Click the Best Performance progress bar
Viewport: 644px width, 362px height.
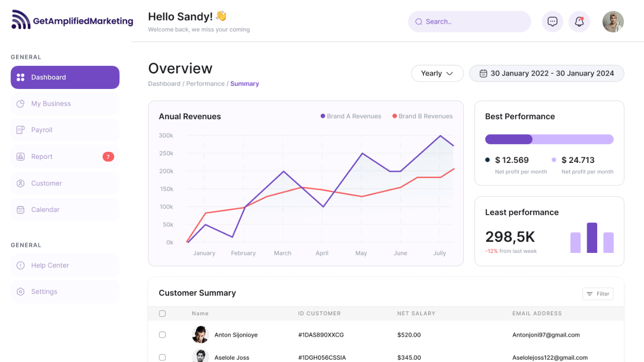coord(549,139)
